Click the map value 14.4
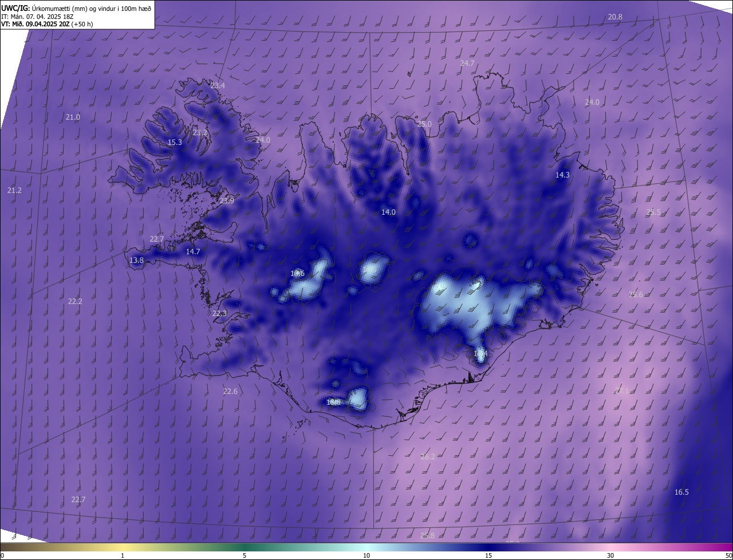 coord(480,354)
